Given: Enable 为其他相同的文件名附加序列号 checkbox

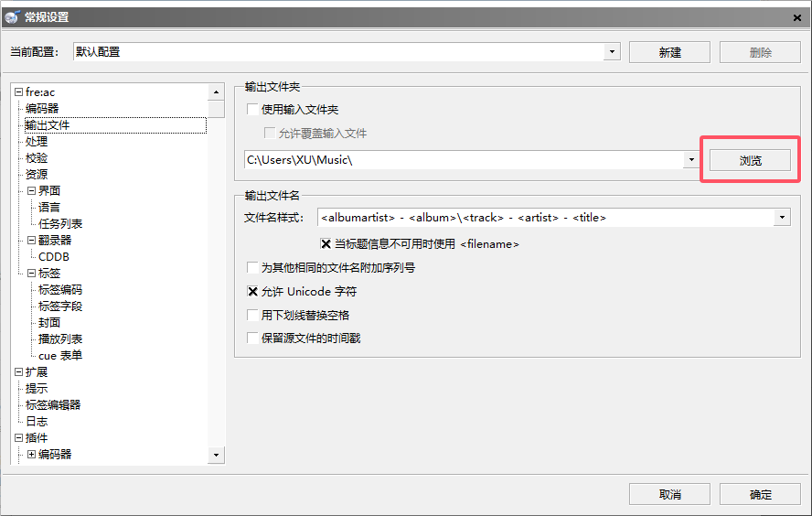Looking at the screenshot, I should 252,267.
